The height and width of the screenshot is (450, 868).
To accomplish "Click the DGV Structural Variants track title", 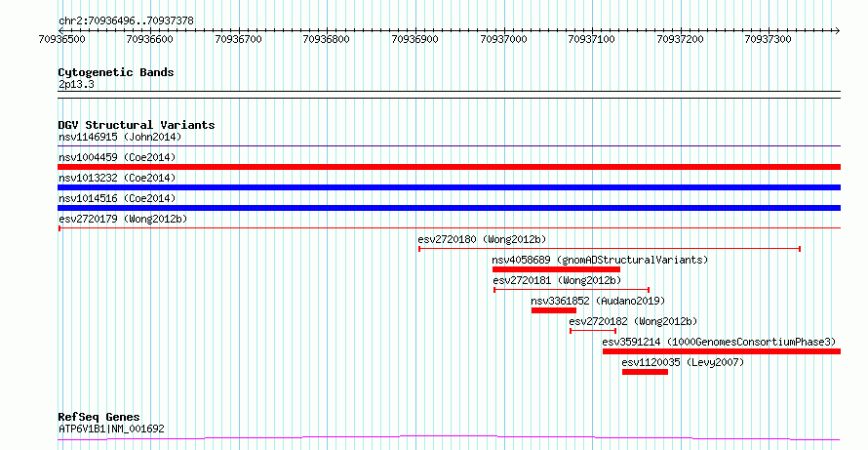I will [x=137, y=125].
